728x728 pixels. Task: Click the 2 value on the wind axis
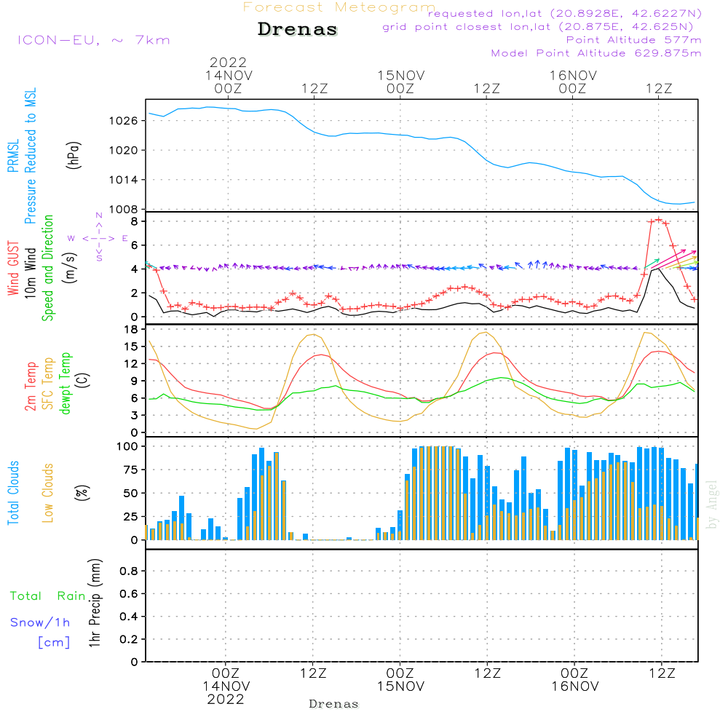[x=135, y=293]
